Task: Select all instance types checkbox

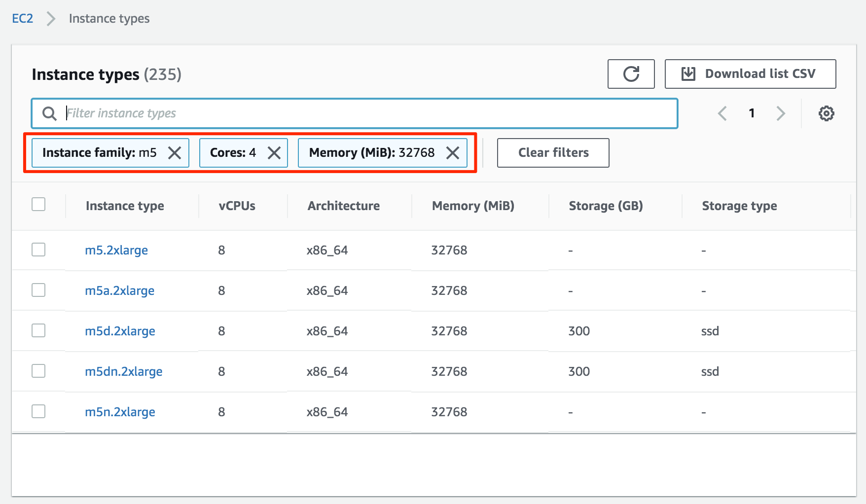Action: coord(38,204)
